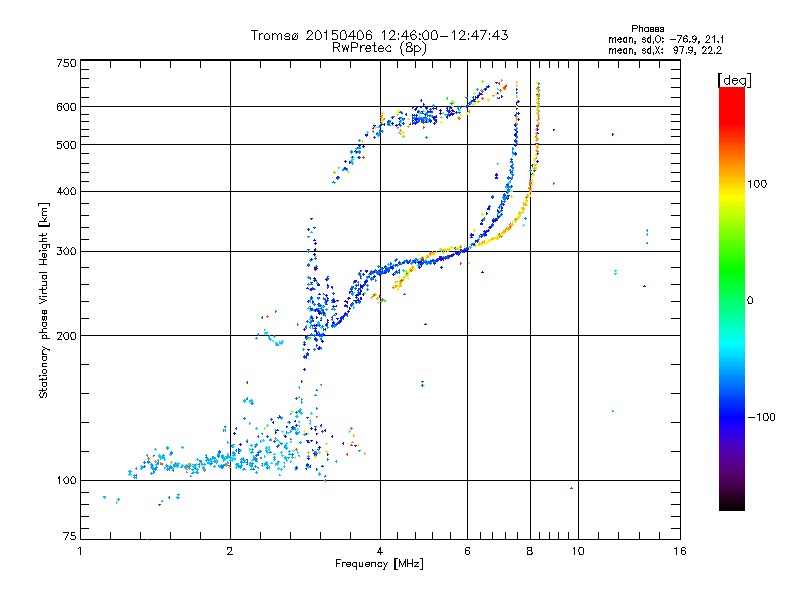Select the 'RwPretec (8p)' subtitle text

coord(380,48)
